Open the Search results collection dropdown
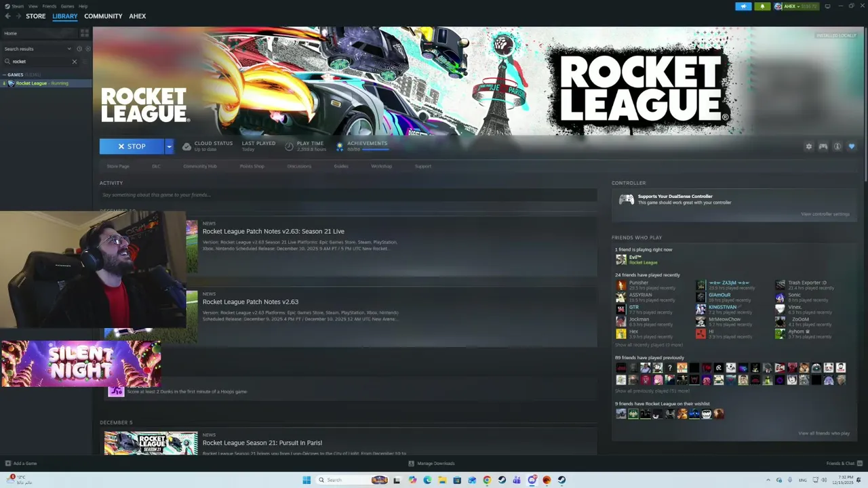Viewport: 868px width, 488px height. click(37, 49)
